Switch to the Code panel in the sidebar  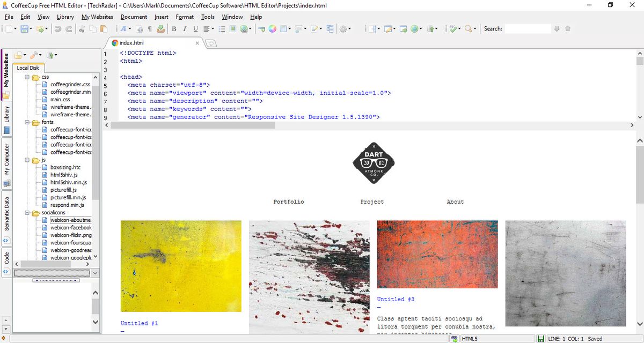(x=6, y=256)
